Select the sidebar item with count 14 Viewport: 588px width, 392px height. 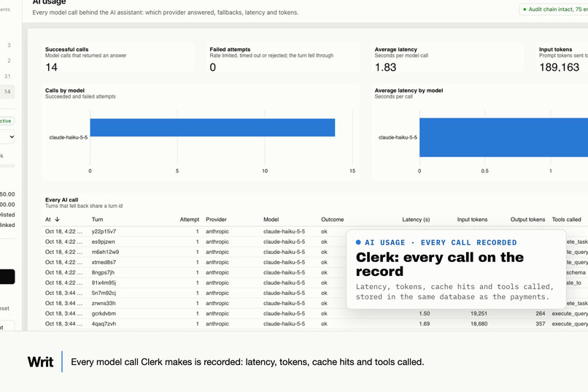click(x=7, y=92)
